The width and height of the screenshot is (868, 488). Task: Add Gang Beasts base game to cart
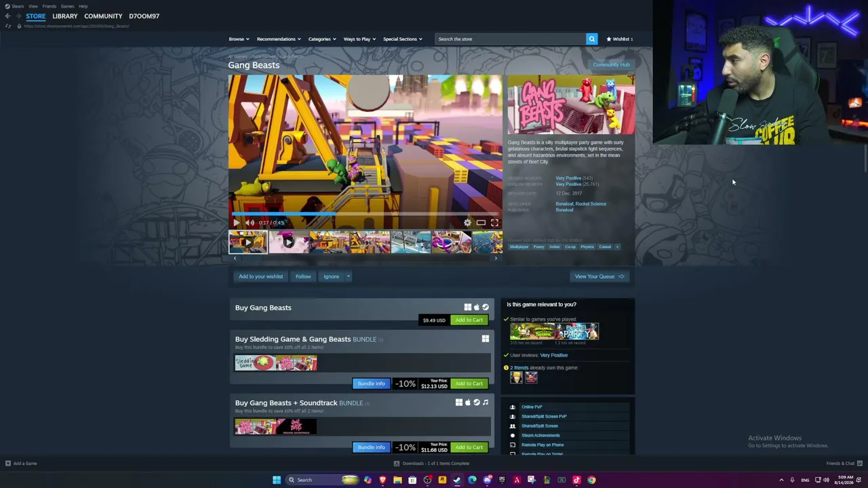pos(469,320)
